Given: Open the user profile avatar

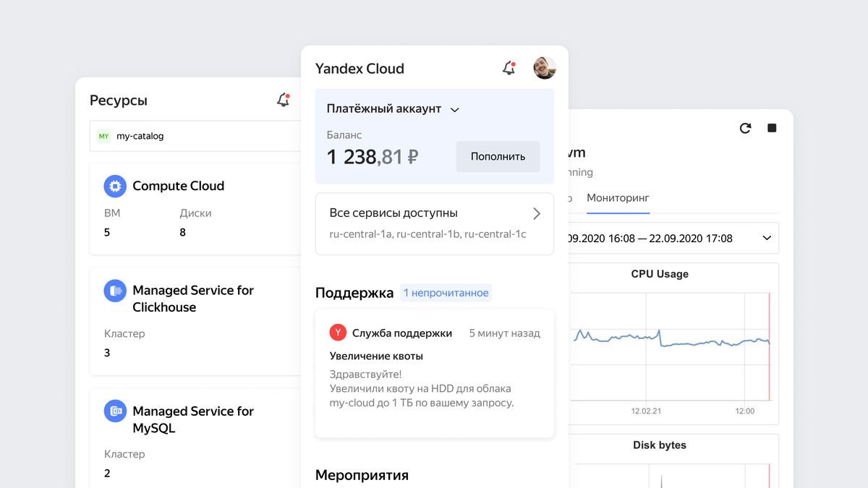Looking at the screenshot, I should pos(544,68).
